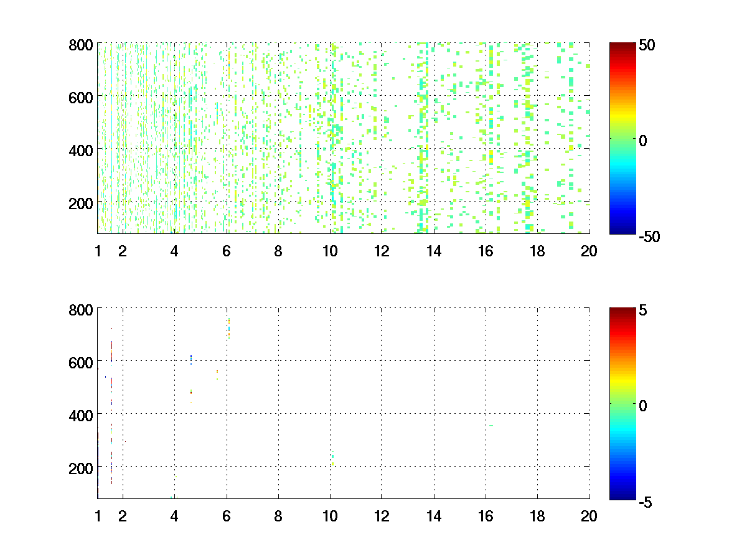Select the blue data mark near 600 in lower plot
This screenshot has width=747, height=560.
191,358
